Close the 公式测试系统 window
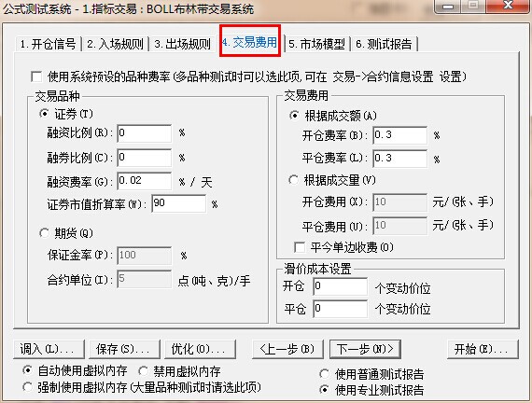This screenshot has height=403, width=532. pos(507,6)
